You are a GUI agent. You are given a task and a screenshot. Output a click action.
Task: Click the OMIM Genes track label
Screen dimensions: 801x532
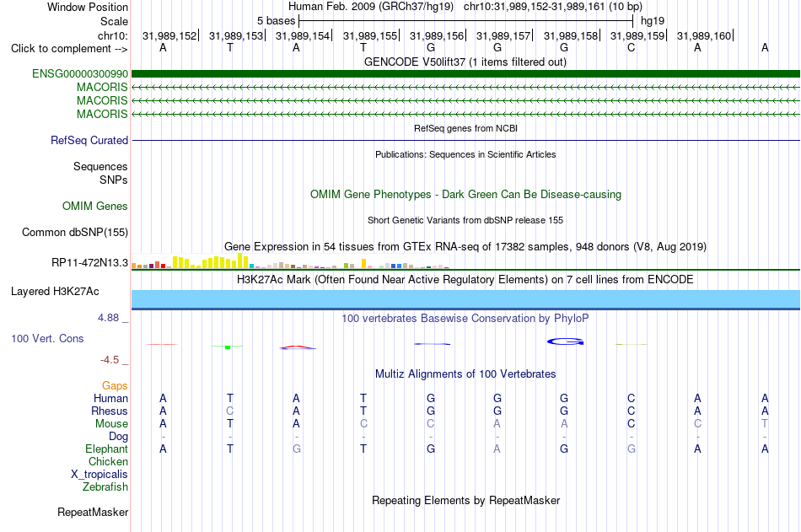95,206
